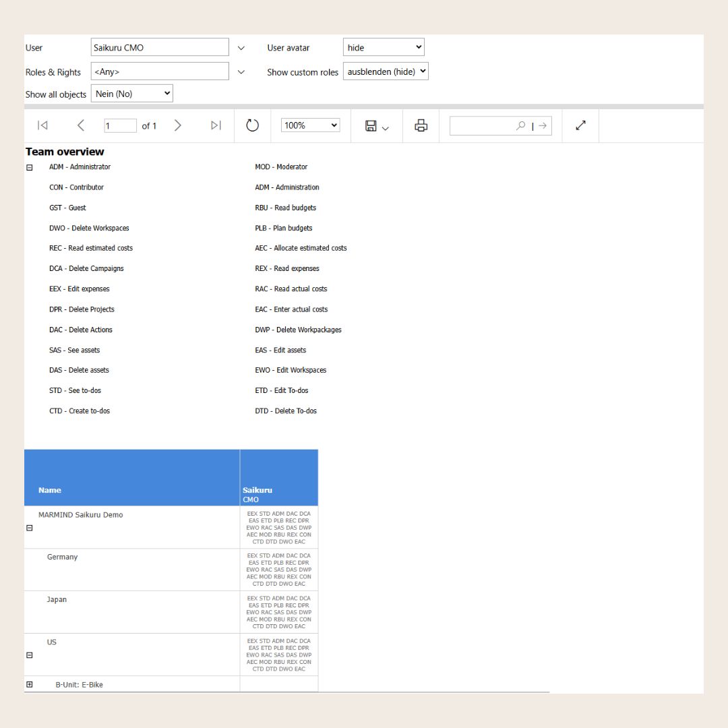Print the report

(421, 125)
